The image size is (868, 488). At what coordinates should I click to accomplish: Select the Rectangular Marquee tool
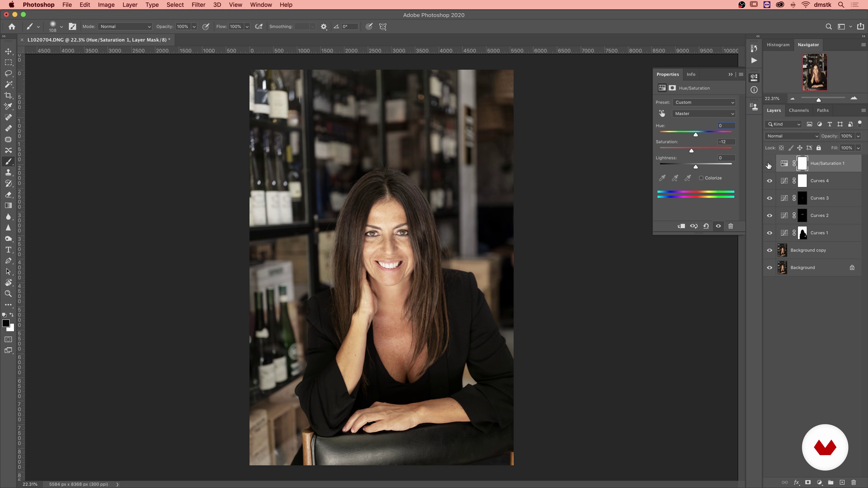8,63
